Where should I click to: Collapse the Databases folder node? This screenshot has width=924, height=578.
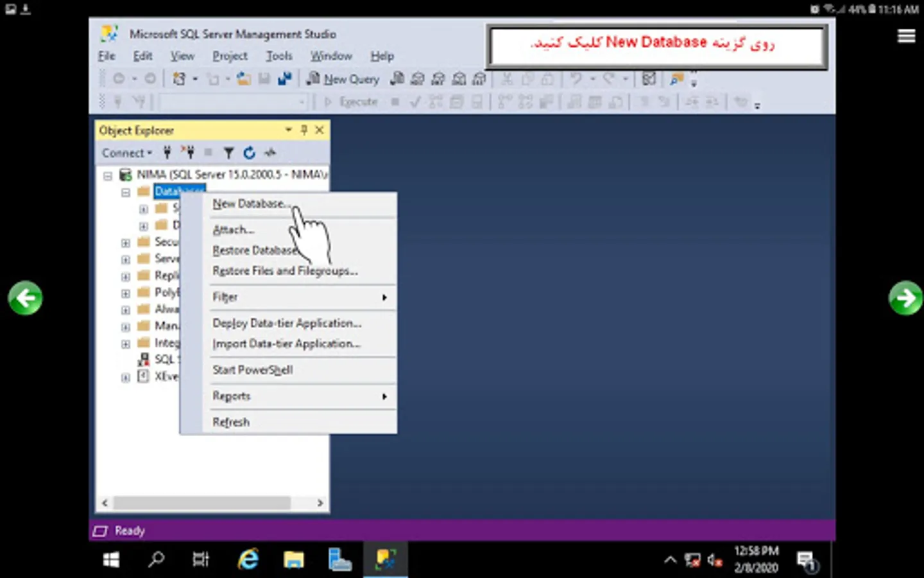126,191
